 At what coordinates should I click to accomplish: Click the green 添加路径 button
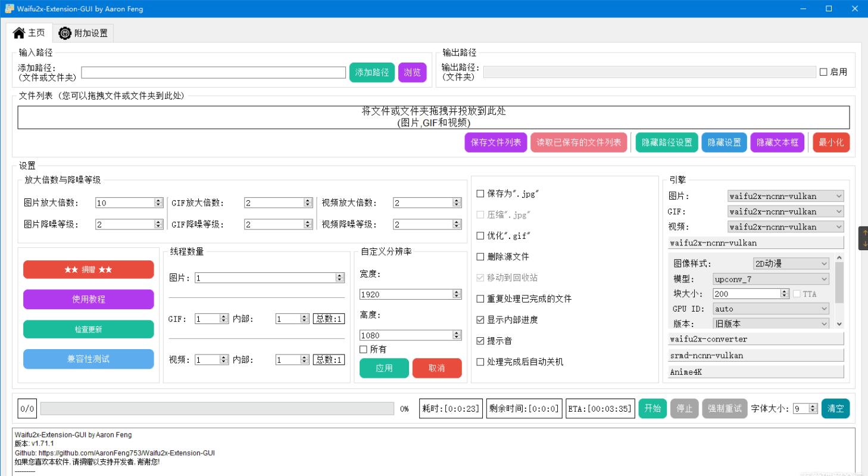(372, 73)
